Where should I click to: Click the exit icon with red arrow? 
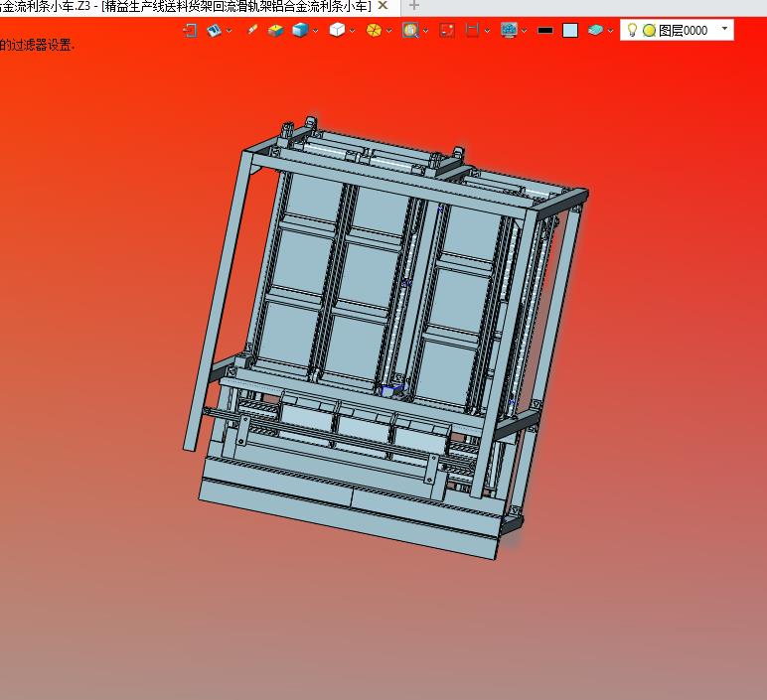[x=190, y=31]
